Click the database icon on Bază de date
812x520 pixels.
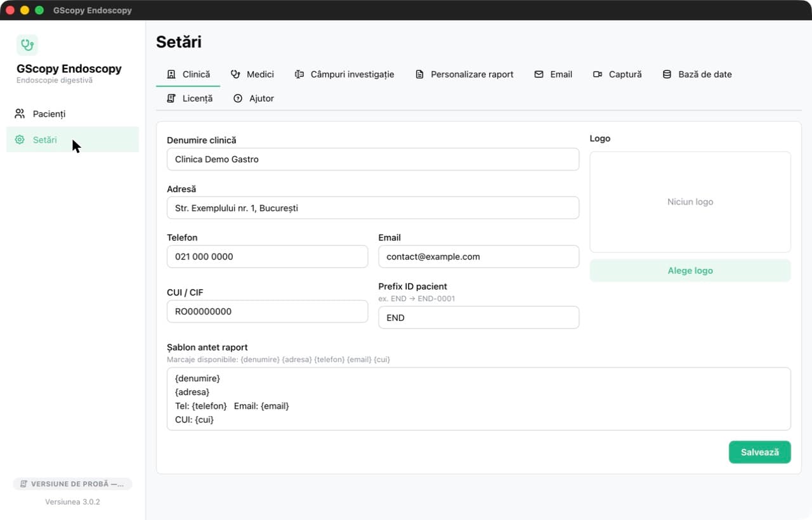tap(667, 74)
